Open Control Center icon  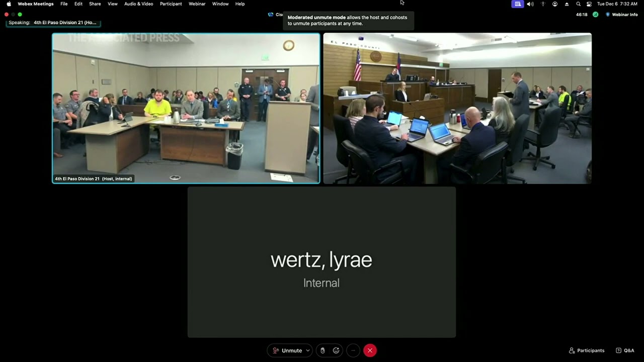[x=589, y=4]
